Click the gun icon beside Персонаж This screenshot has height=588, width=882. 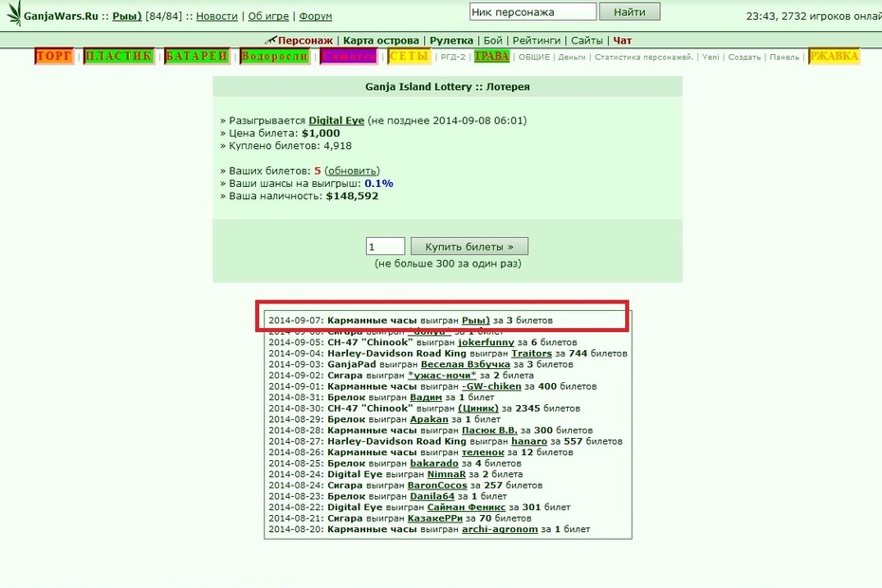pyautogui.click(x=270, y=40)
